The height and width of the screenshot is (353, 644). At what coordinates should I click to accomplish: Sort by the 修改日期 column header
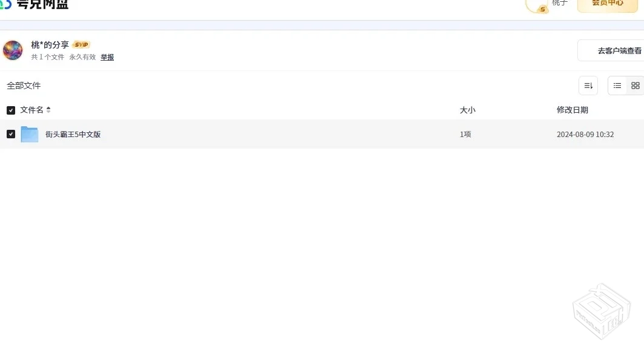pos(572,110)
